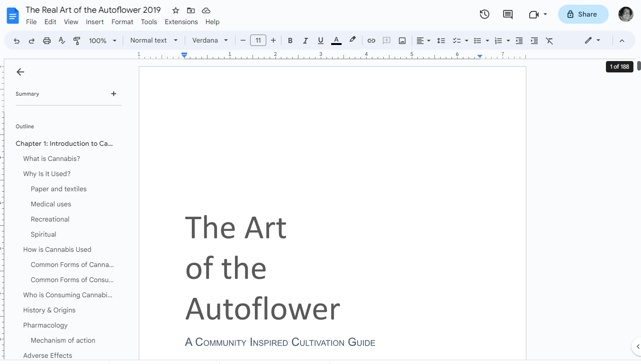Open the Edit menu
Screen dimensions: 641x364
coord(50,22)
